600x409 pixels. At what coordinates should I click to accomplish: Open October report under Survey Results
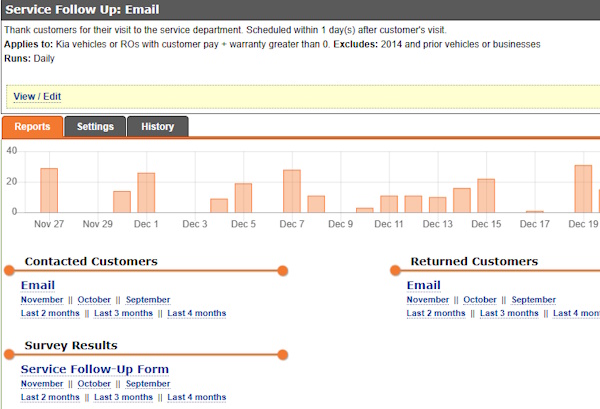click(94, 384)
